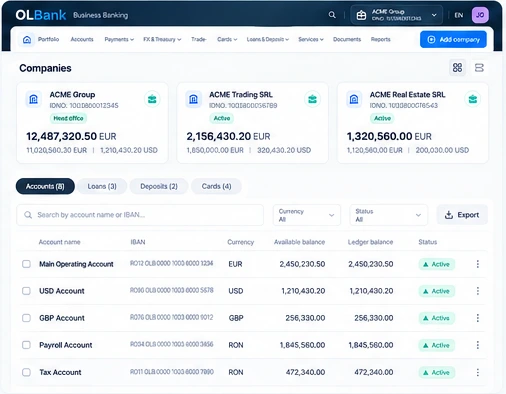Open the USD Account link

[62, 291]
